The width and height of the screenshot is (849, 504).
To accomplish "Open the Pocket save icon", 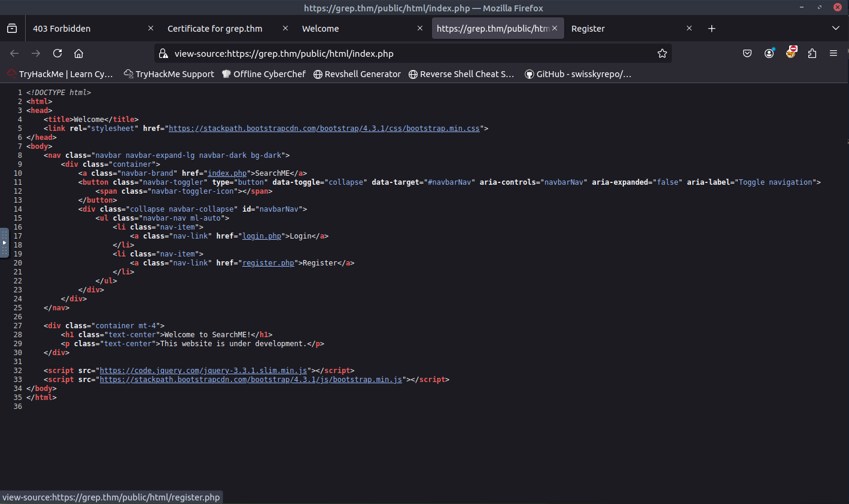I will coord(747,53).
